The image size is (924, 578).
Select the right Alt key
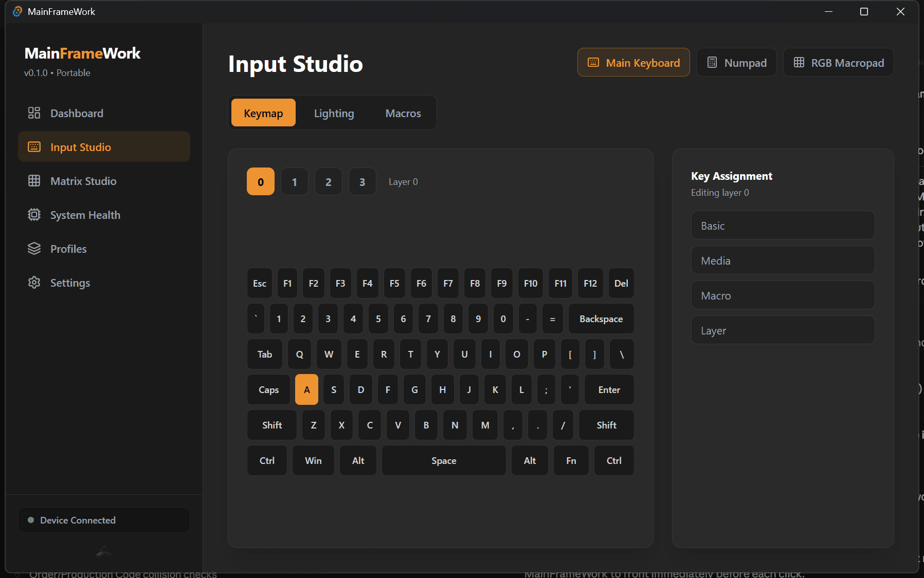click(530, 460)
